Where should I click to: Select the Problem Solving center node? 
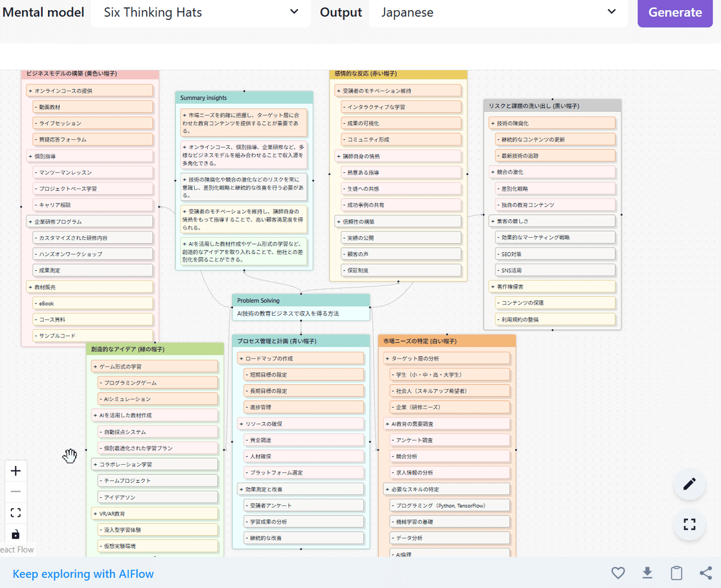click(x=300, y=306)
